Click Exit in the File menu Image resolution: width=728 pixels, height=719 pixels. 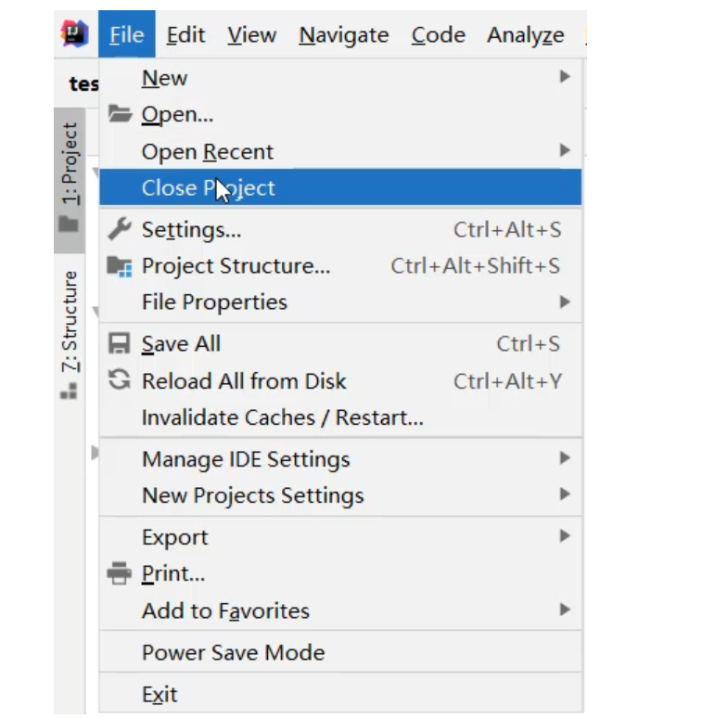[159, 694]
